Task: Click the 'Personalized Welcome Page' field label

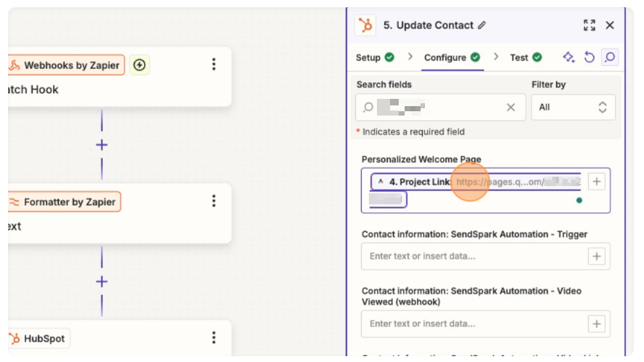Action: [x=421, y=159]
